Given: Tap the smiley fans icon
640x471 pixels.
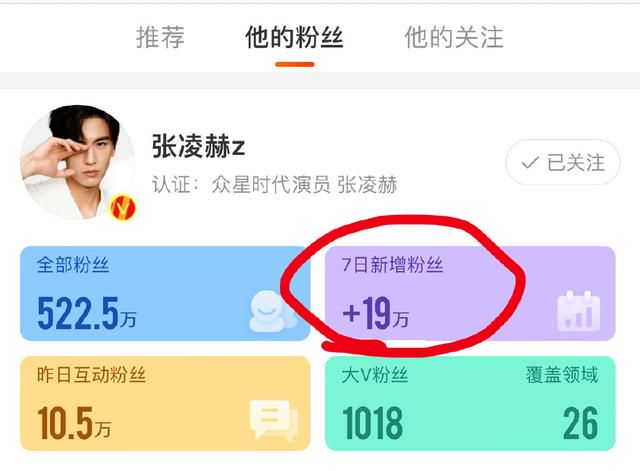Looking at the screenshot, I should (x=272, y=311).
